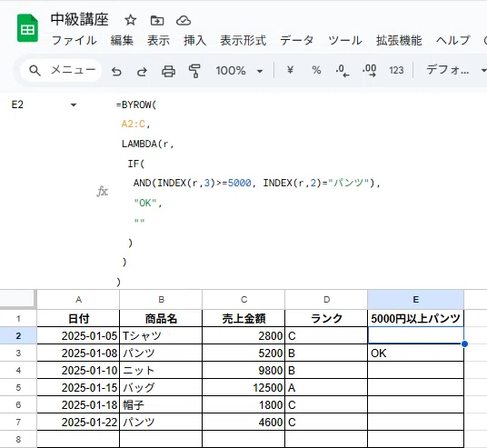487x448 pixels.
Task: Star the 中級講座 document
Action: point(131,21)
